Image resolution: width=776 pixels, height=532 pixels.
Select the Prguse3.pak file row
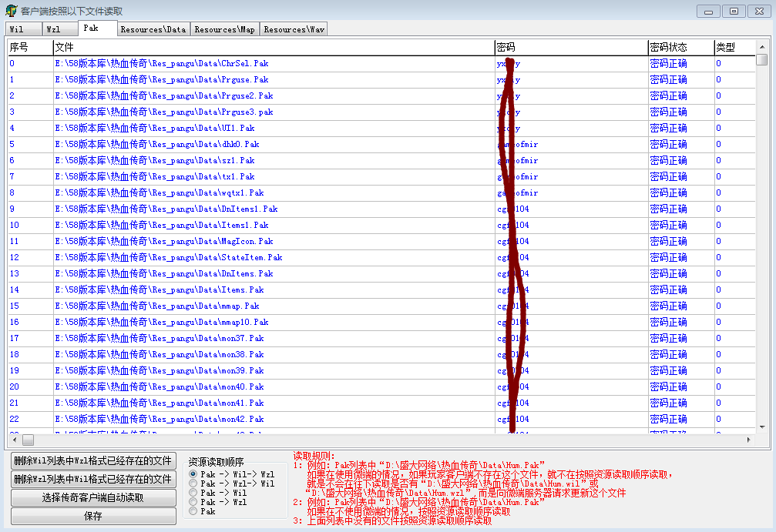381,112
